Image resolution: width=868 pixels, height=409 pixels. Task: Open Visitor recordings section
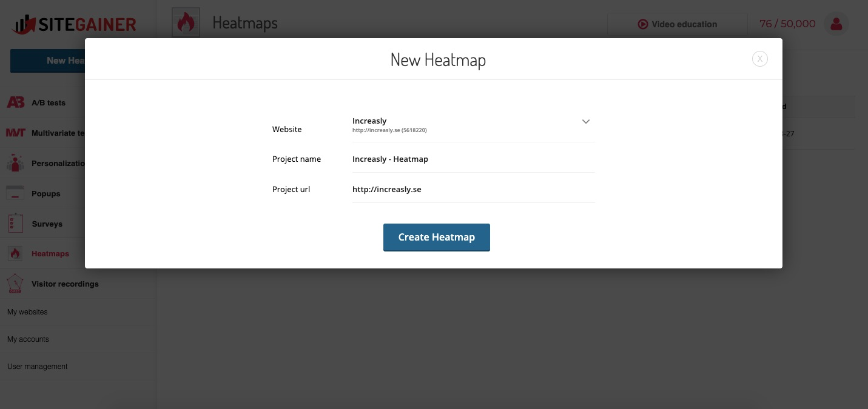pyautogui.click(x=65, y=284)
